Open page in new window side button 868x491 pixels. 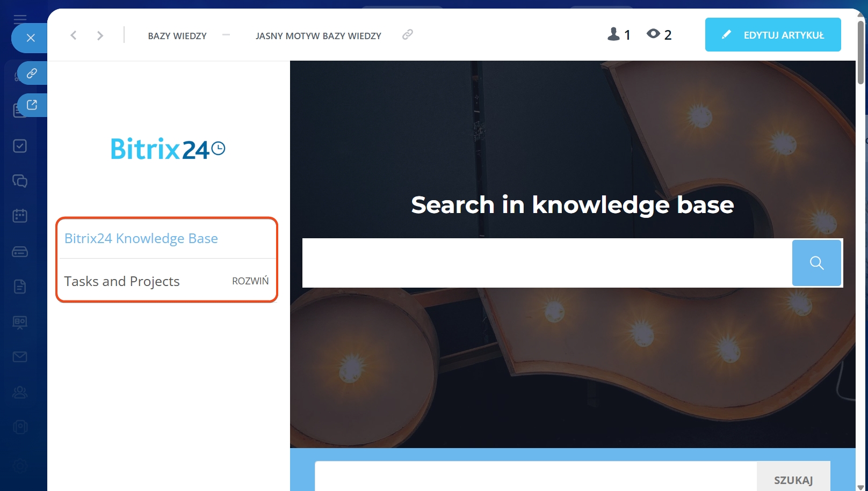32,105
